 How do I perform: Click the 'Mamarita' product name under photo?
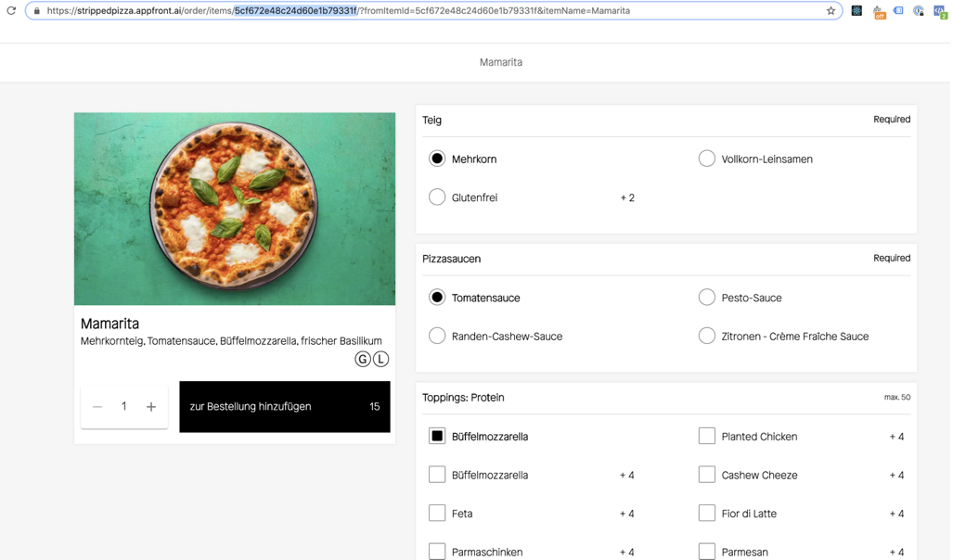click(110, 324)
